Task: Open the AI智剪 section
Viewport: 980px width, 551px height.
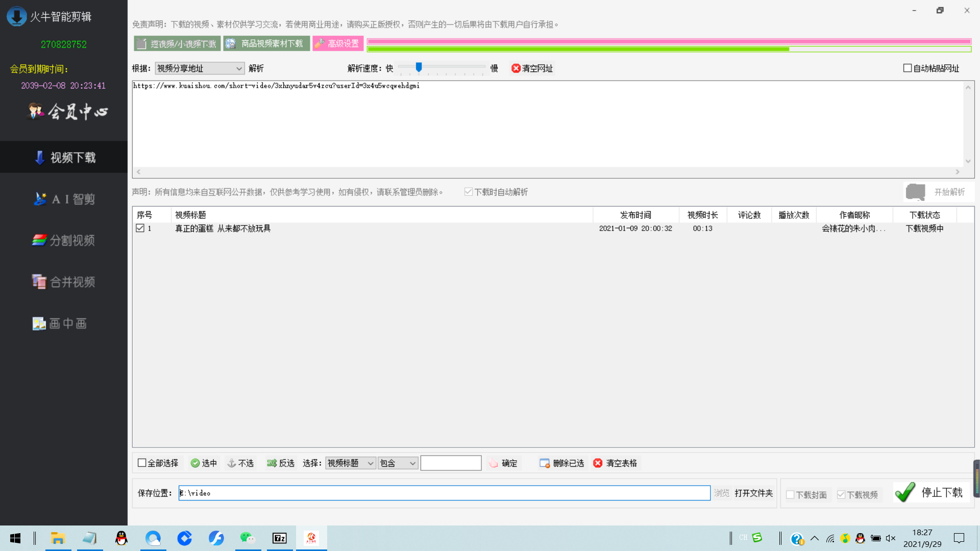Action: tap(64, 199)
